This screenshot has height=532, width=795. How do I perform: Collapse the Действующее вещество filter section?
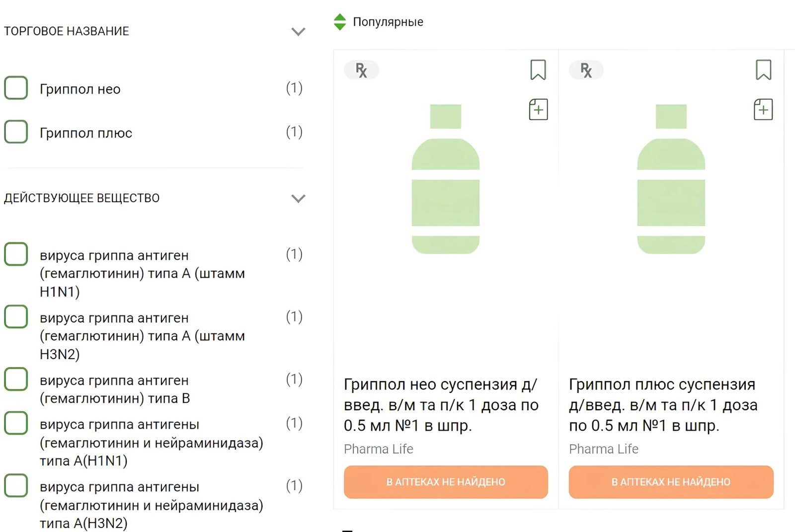[298, 199]
